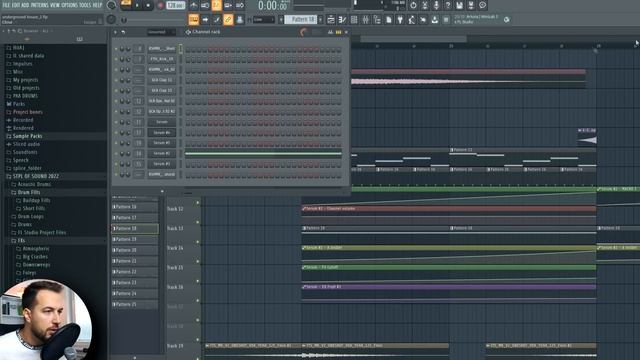This screenshot has width=640, height=360.
Task: Click the microphone recording icon
Action: pos(436,5)
